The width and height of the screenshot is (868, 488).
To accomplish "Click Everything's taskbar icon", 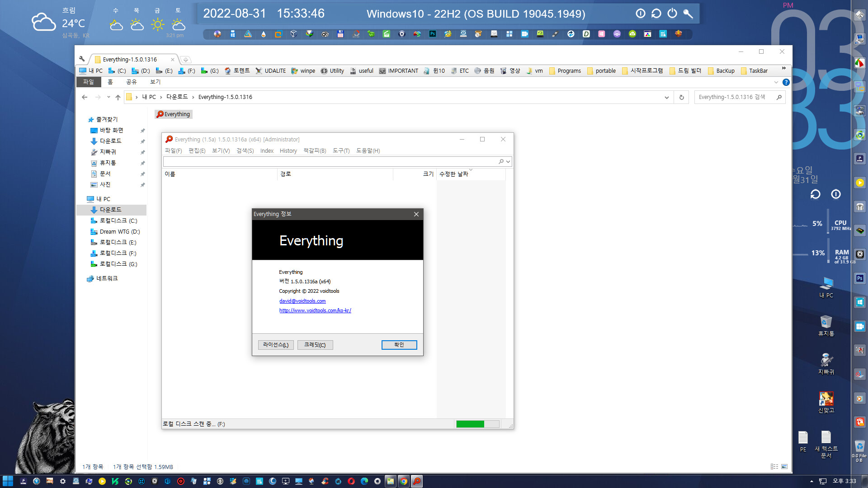I will pos(417,481).
